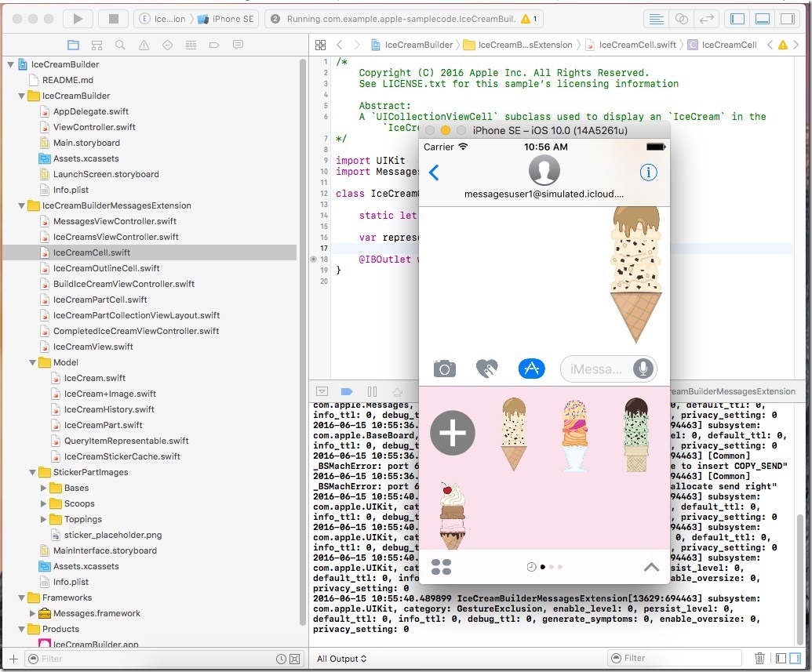Expand Messages.framework item

[33, 613]
